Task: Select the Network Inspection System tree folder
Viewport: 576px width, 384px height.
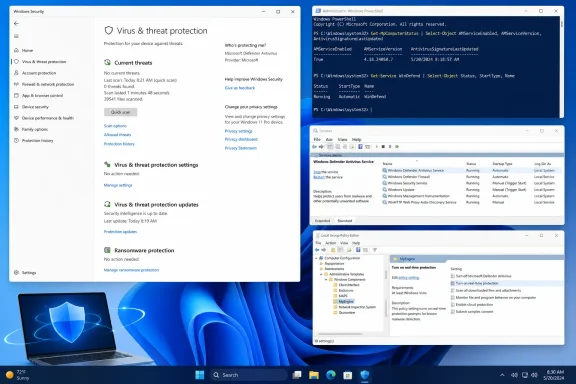Action: (x=354, y=307)
